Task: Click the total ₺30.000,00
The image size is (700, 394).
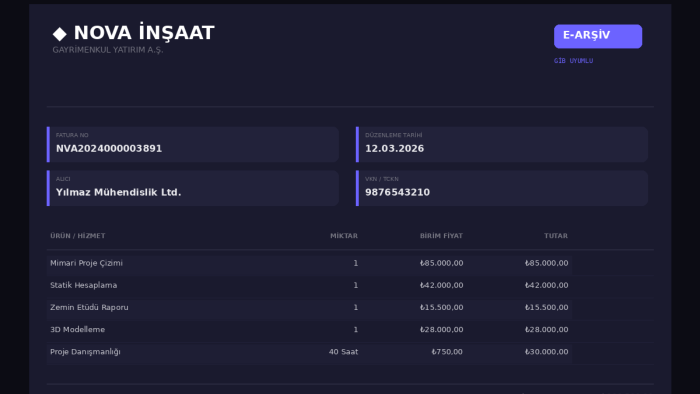Action: pos(546,352)
